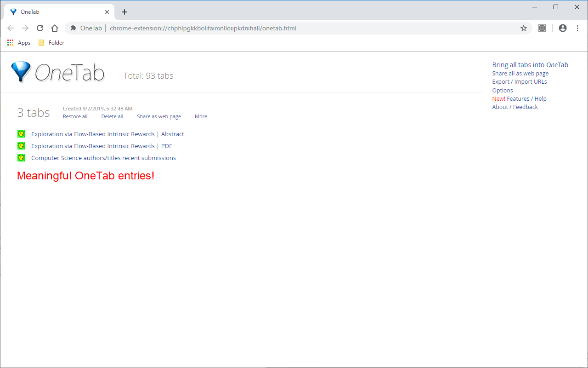The width and height of the screenshot is (588, 368).
Task: Click the OneTab funnel logo
Action: point(21,72)
